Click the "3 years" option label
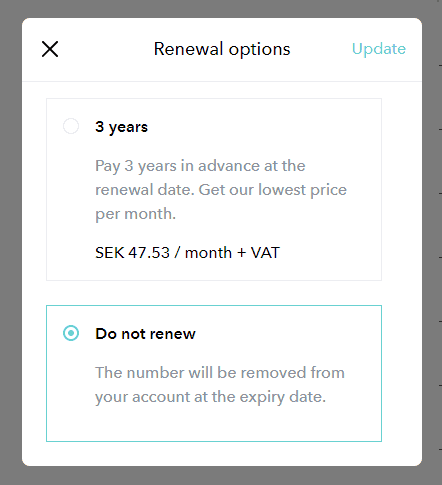 point(121,127)
